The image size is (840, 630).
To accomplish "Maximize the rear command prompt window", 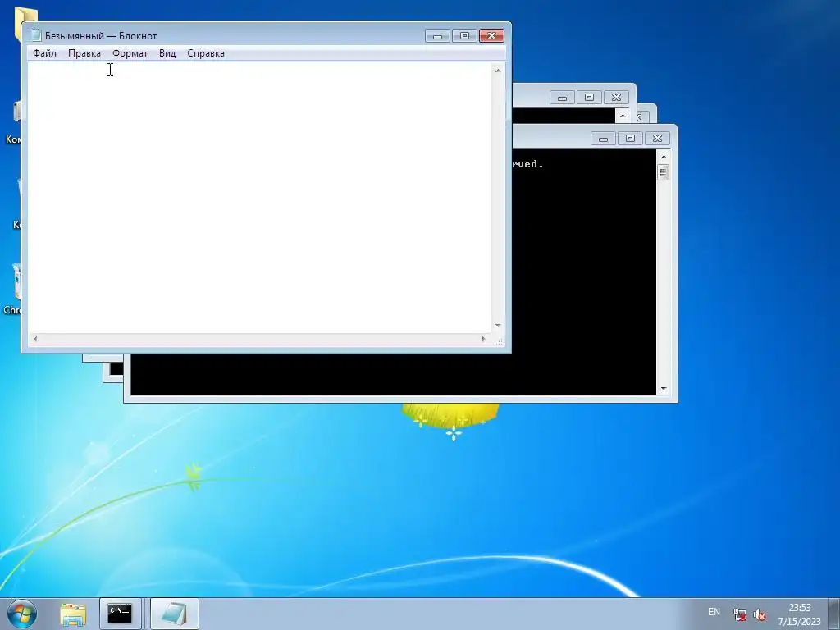I will coord(589,98).
